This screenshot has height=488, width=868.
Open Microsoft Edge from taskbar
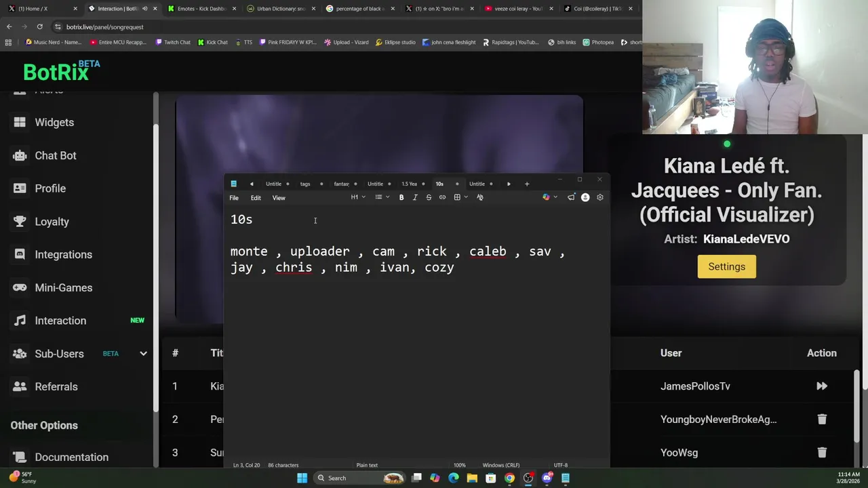454,478
